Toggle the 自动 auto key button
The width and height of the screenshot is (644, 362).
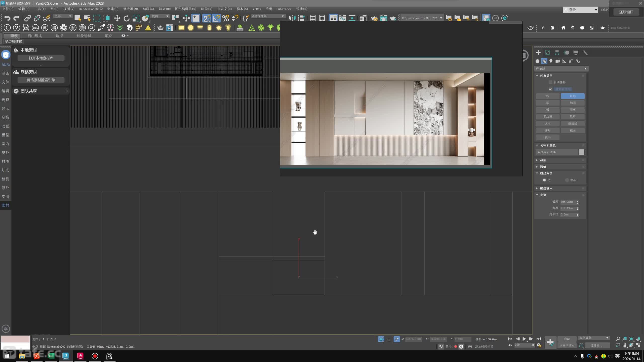(567, 339)
